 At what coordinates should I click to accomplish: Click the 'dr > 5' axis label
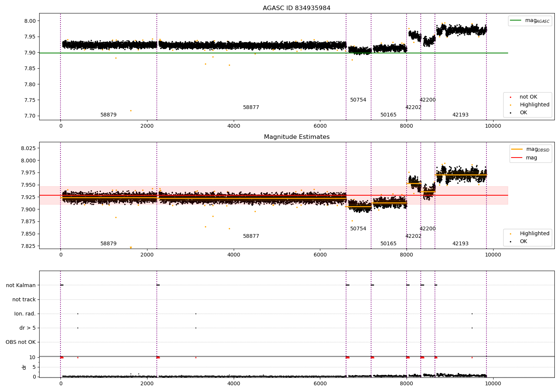28,328
